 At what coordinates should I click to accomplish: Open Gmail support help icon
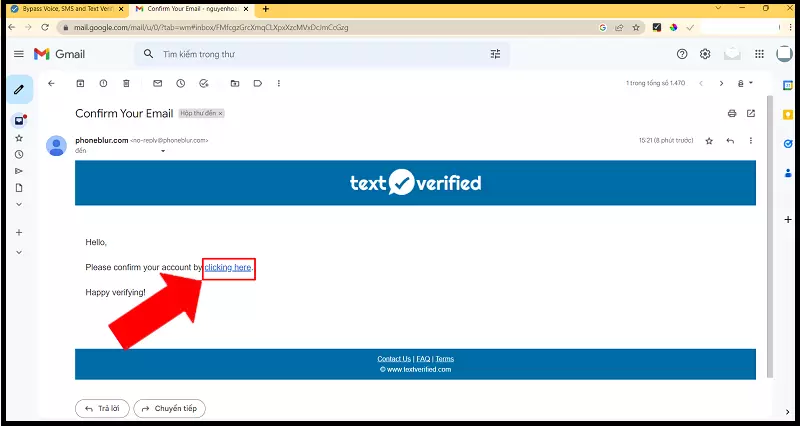coord(682,54)
